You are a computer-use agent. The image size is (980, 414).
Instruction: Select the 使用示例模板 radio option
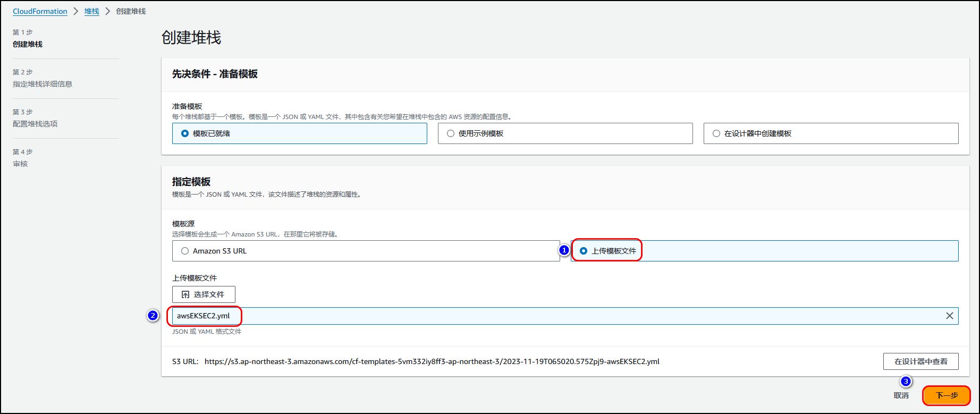[565, 133]
